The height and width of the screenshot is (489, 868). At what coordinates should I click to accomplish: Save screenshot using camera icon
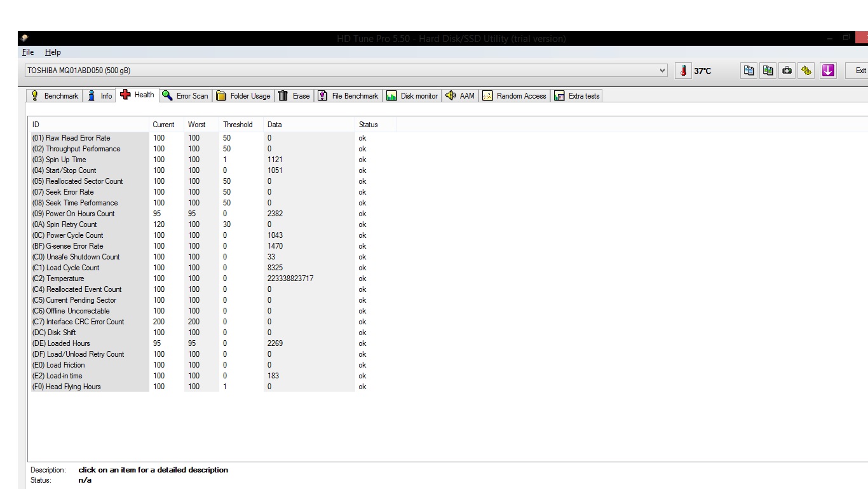click(x=787, y=71)
